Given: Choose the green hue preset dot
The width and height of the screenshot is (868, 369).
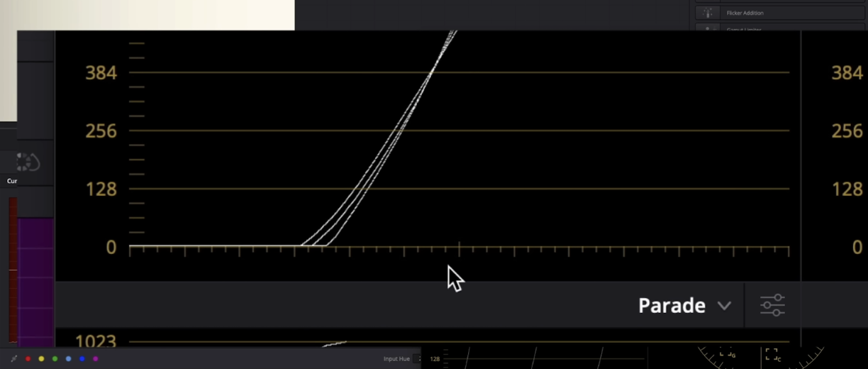Looking at the screenshot, I should [55, 359].
